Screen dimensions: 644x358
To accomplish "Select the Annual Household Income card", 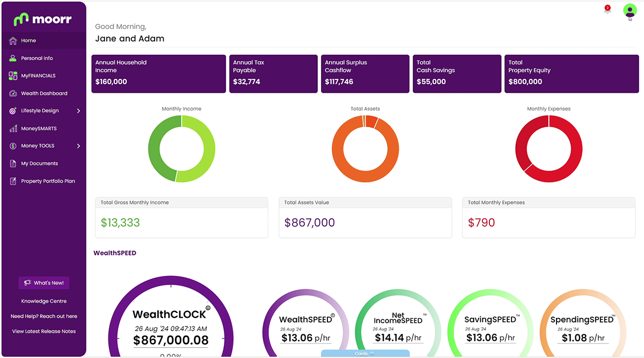I will coord(158,74).
